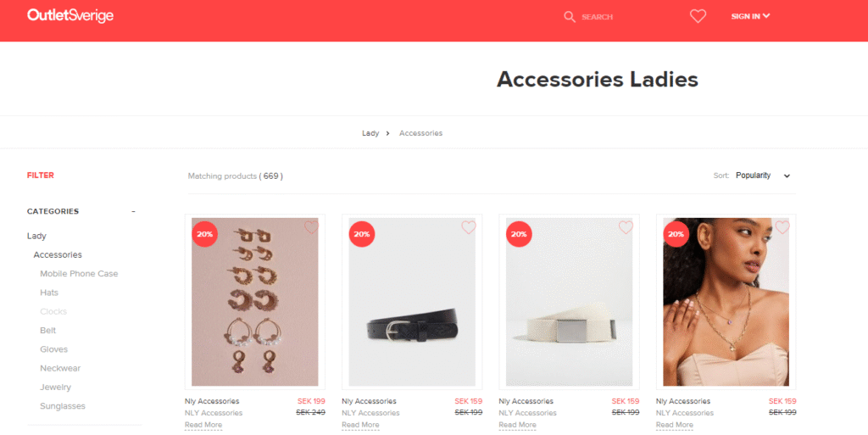Collapse the Categories filter section
Image resolution: width=868 pixels, height=435 pixels.
click(133, 211)
